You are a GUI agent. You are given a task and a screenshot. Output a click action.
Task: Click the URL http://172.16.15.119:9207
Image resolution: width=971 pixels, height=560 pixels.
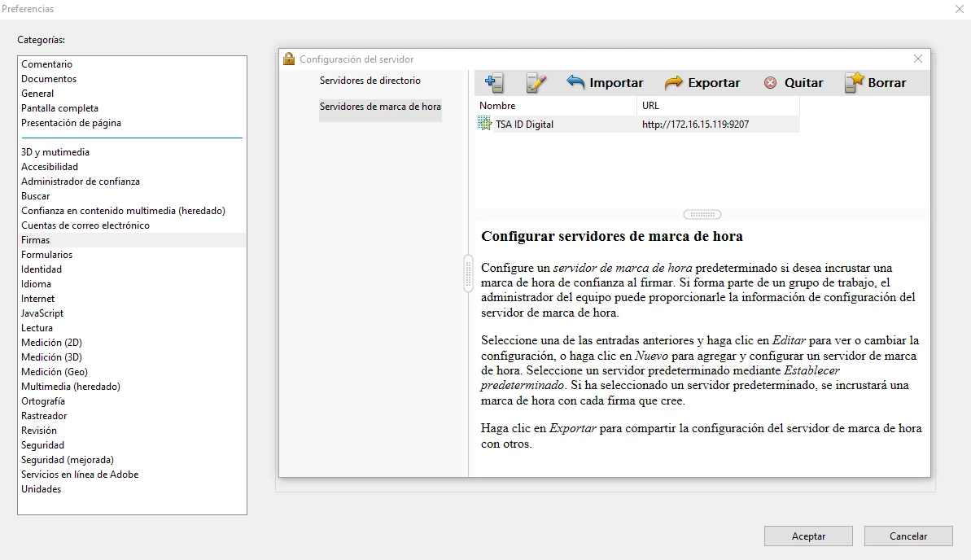[x=695, y=125]
